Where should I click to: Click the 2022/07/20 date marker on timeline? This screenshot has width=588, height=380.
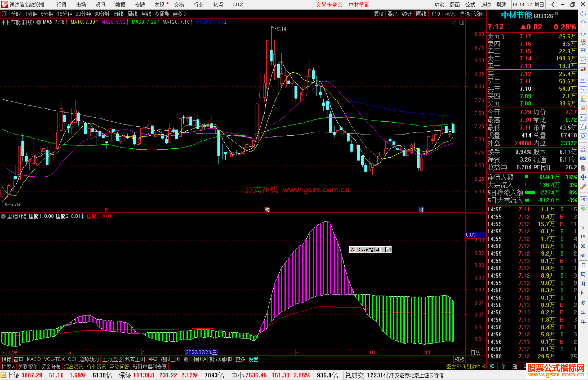201,352
